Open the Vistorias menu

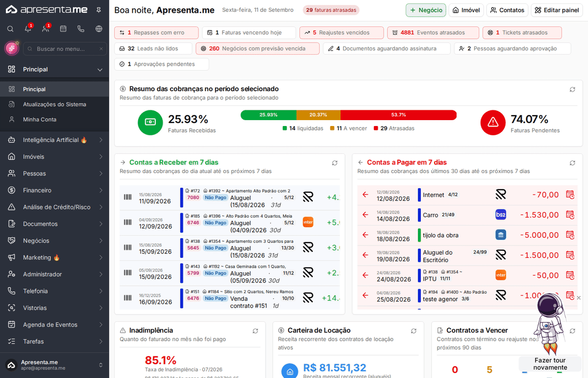click(x=54, y=308)
